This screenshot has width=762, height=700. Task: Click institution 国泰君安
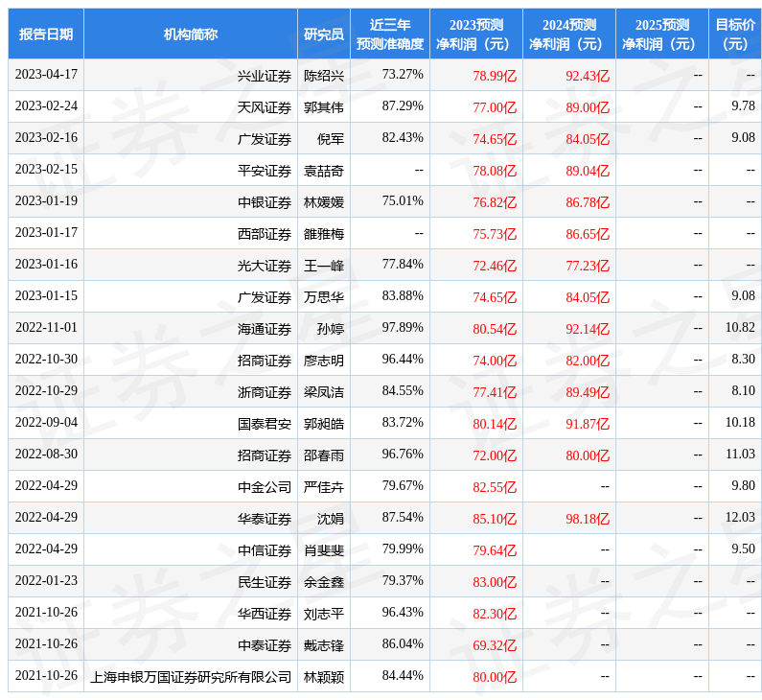tap(265, 424)
